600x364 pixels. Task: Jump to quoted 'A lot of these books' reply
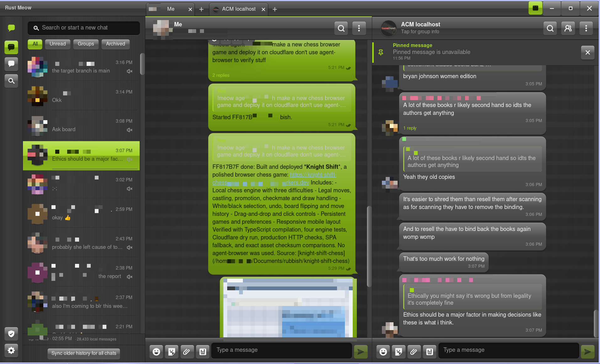472,159
